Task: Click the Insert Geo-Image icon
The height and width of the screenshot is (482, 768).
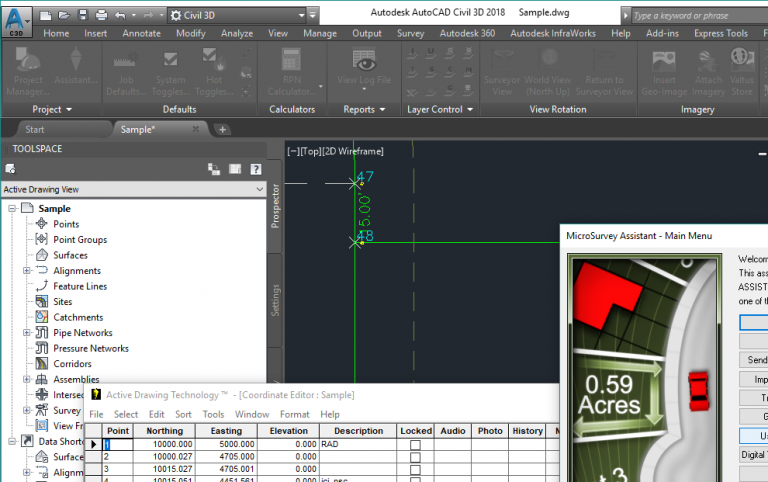Action: pos(662,63)
